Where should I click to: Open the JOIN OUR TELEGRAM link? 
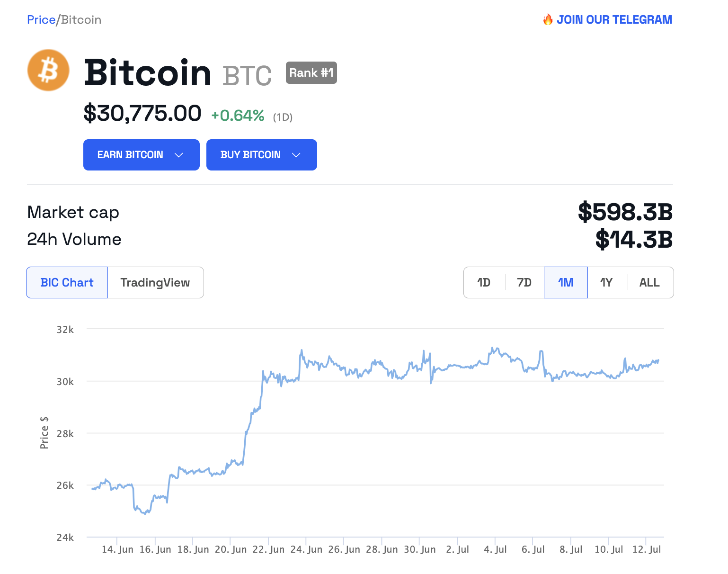(615, 19)
